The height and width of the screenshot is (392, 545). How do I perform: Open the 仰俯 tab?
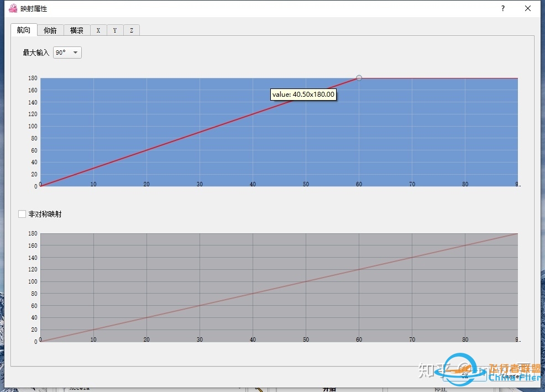click(50, 30)
